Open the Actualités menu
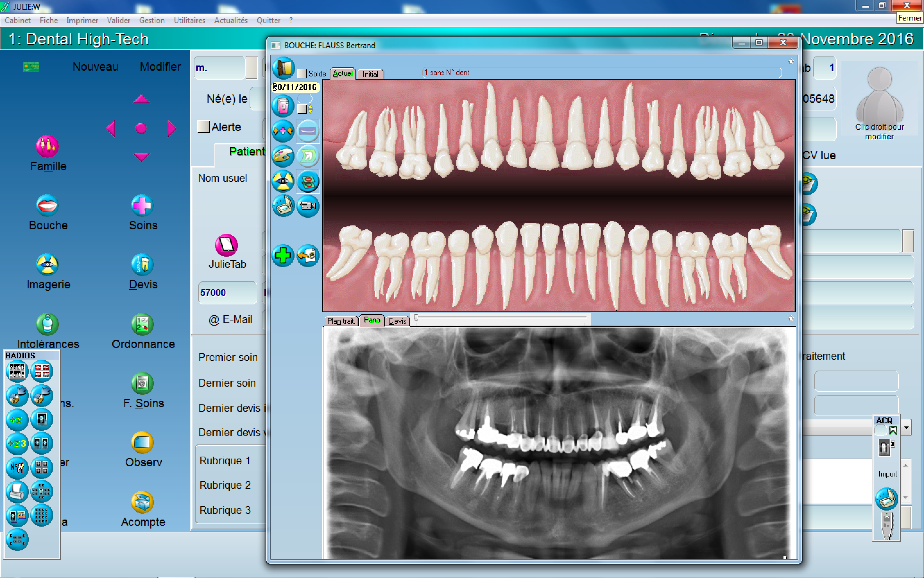This screenshot has height=578, width=924. click(231, 20)
